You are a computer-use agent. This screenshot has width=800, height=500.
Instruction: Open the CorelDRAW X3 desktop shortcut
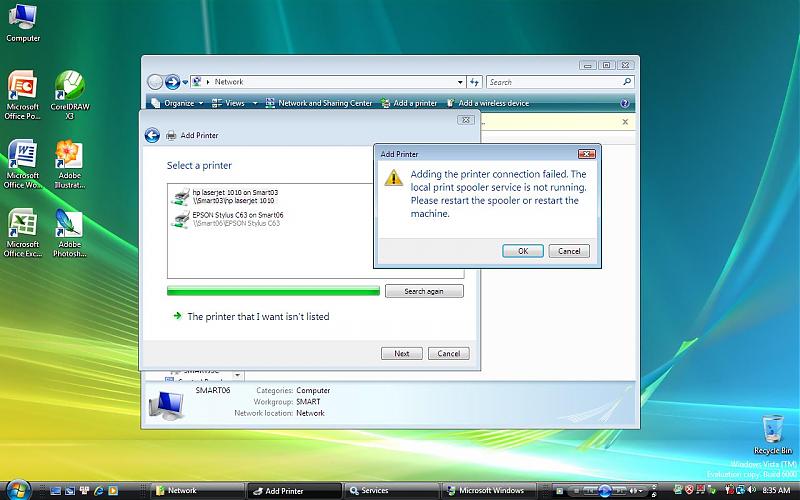69,88
